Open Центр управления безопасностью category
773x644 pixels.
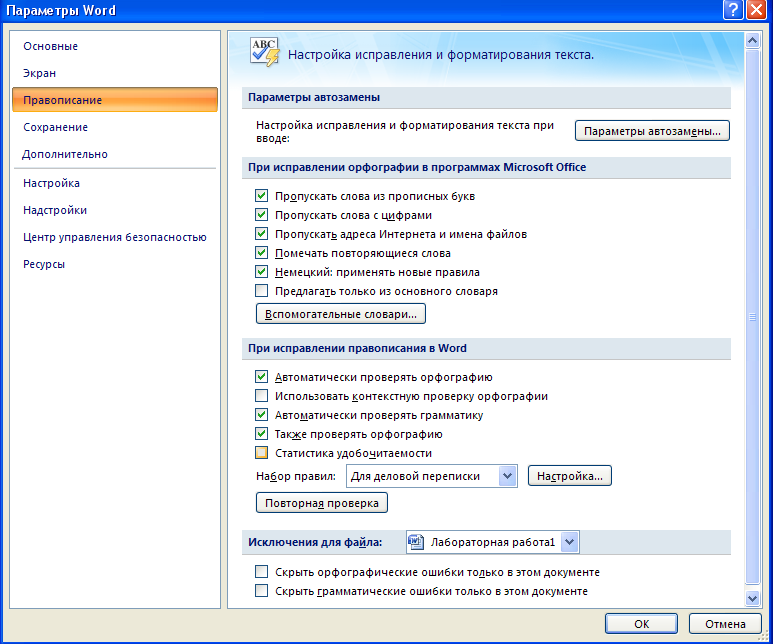click(x=114, y=237)
